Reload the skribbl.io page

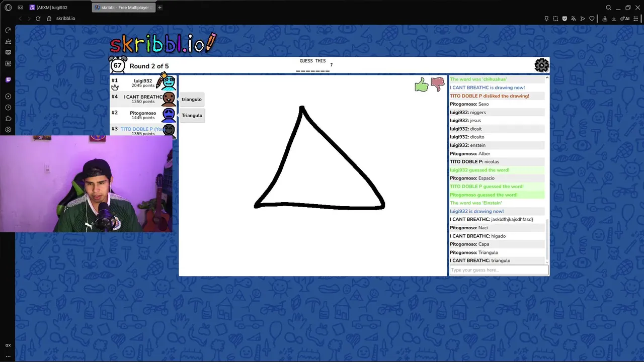(x=38, y=19)
